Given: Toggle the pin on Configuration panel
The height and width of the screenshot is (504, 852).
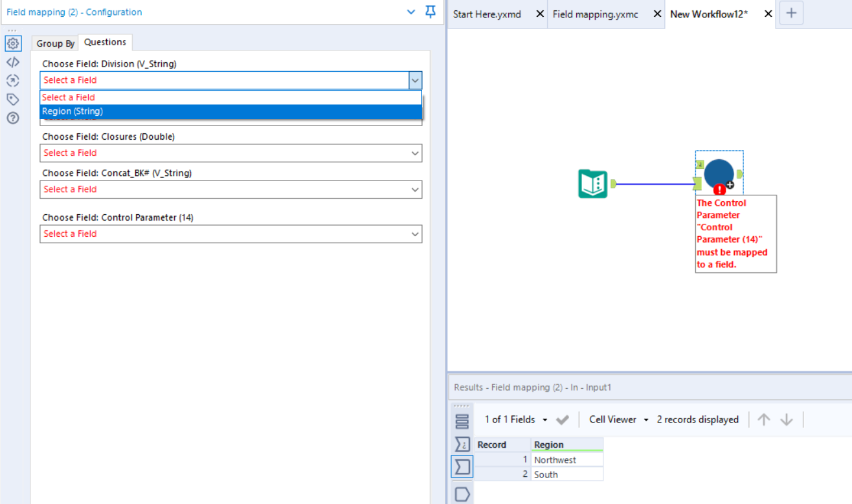Looking at the screenshot, I should click(430, 12).
